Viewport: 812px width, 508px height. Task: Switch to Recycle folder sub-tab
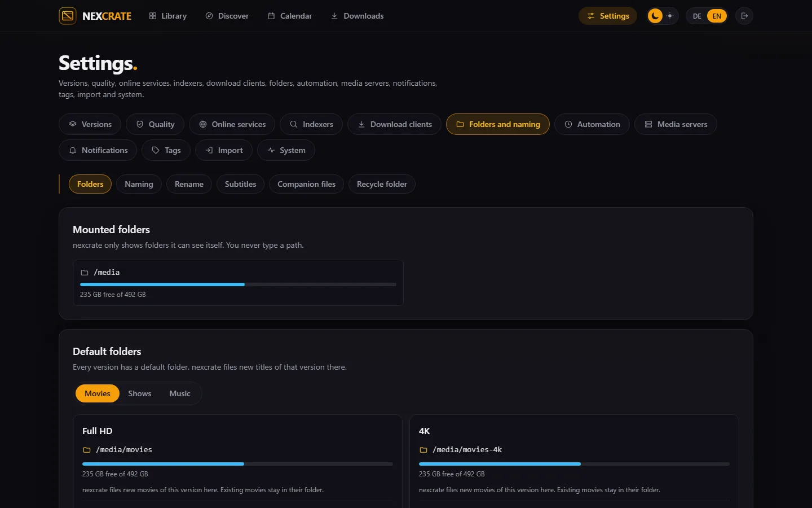[382, 184]
